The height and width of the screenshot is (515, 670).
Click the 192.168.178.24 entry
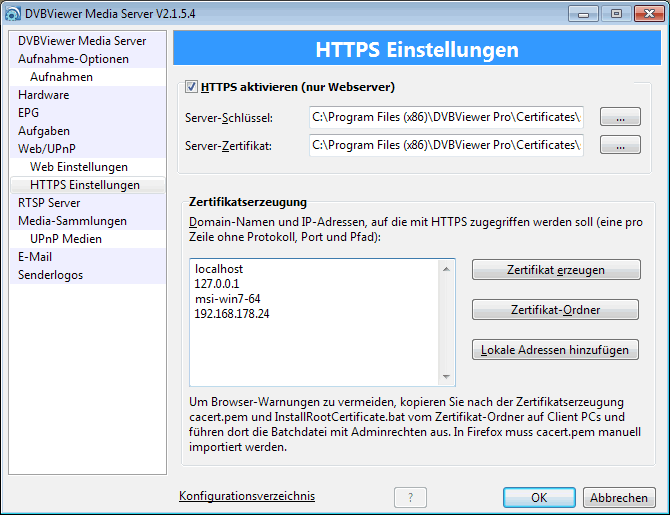(232, 314)
